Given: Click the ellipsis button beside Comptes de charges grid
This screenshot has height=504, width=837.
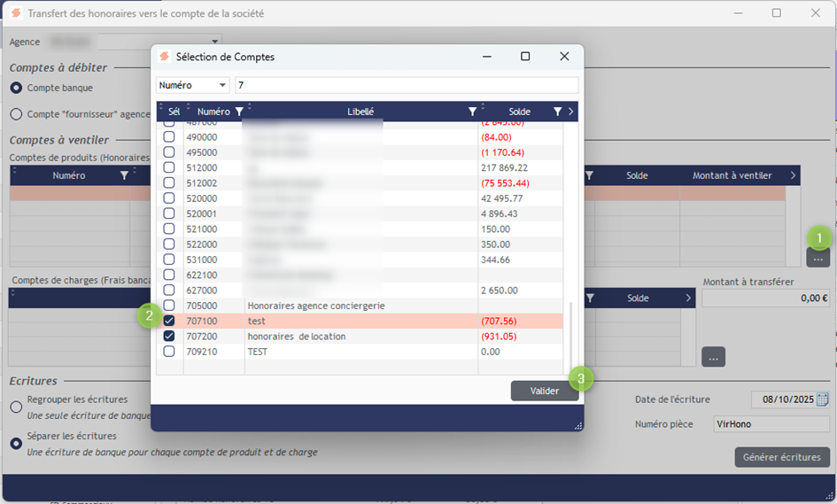Looking at the screenshot, I should pos(714,356).
